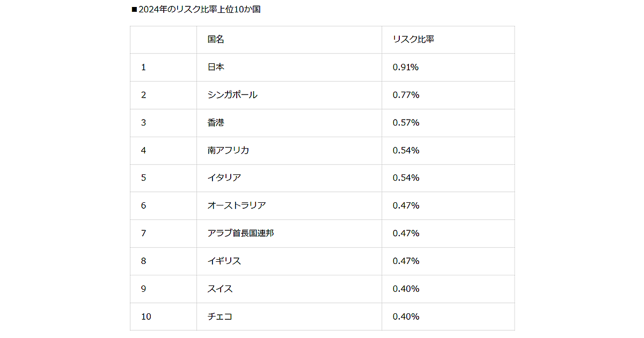Click the 0.91% risk ratio value

(x=406, y=68)
